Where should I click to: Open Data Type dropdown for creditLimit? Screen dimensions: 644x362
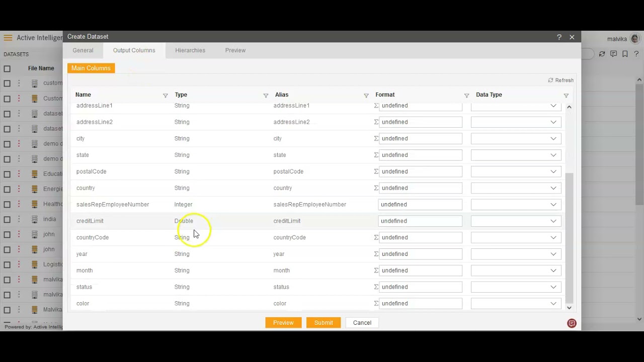[x=516, y=221]
